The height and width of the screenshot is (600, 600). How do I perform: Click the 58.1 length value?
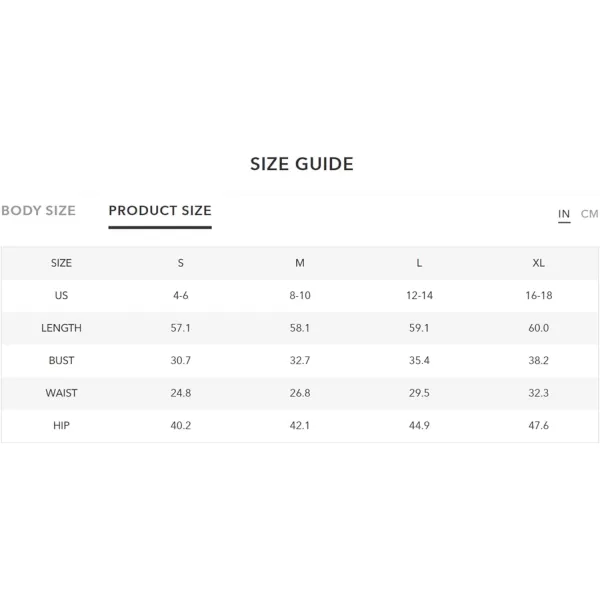click(300, 328)
